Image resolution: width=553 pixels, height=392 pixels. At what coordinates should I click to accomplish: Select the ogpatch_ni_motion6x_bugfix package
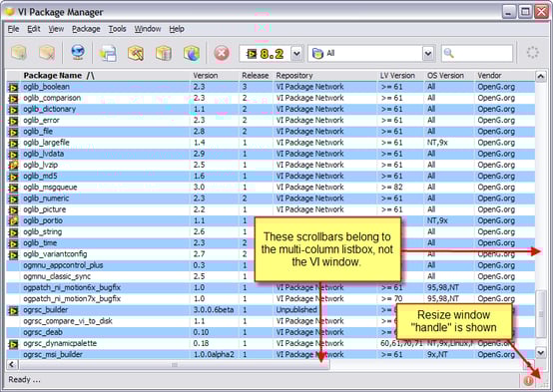coord(72,288)
